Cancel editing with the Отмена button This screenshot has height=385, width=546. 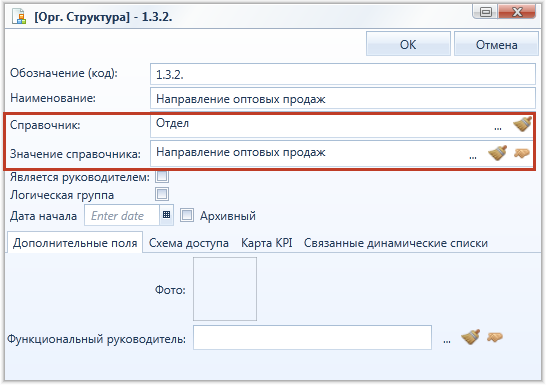(496, 44)
